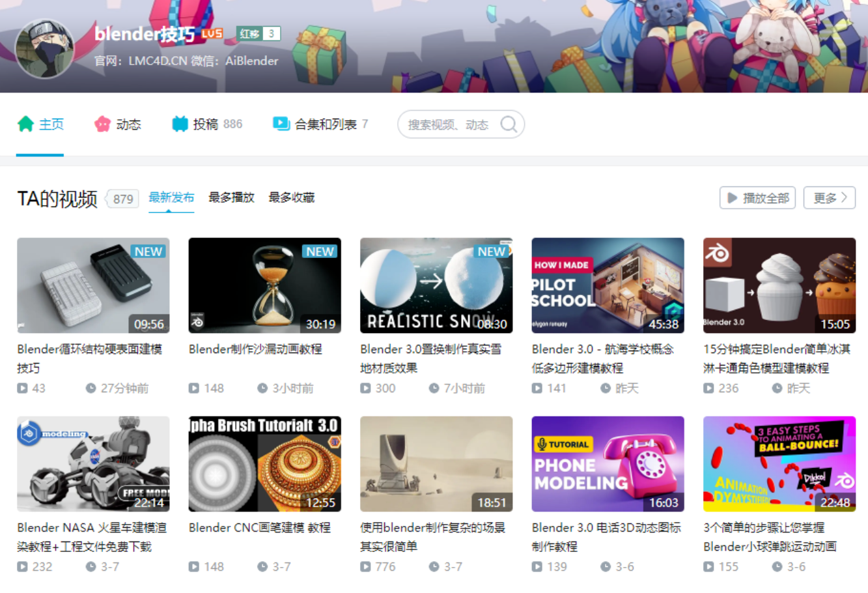868x593 pixels.
Task: Open title 使用blender制作复杂的场景其实很简单
Action: tap(432, 537)
